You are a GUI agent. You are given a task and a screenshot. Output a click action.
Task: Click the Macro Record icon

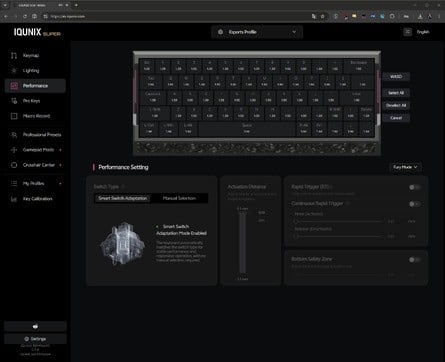pyautogui.click(x=14, y=116)
